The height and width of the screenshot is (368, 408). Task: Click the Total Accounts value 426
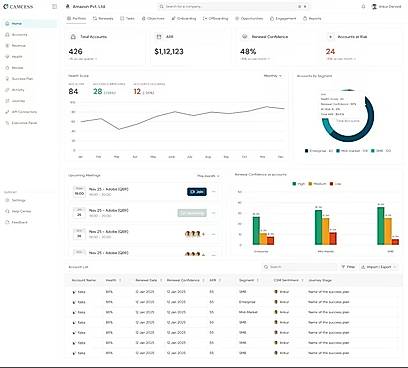(76, 51)
